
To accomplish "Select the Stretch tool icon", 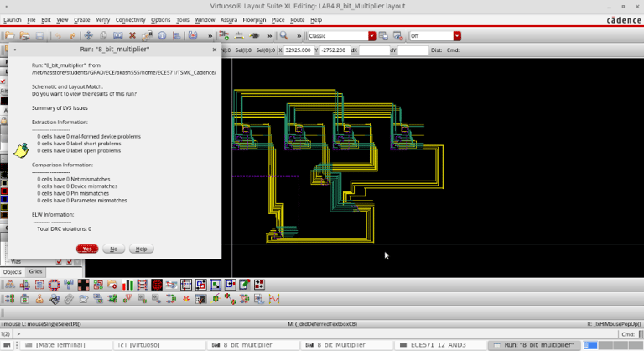I will coord(118,36).
